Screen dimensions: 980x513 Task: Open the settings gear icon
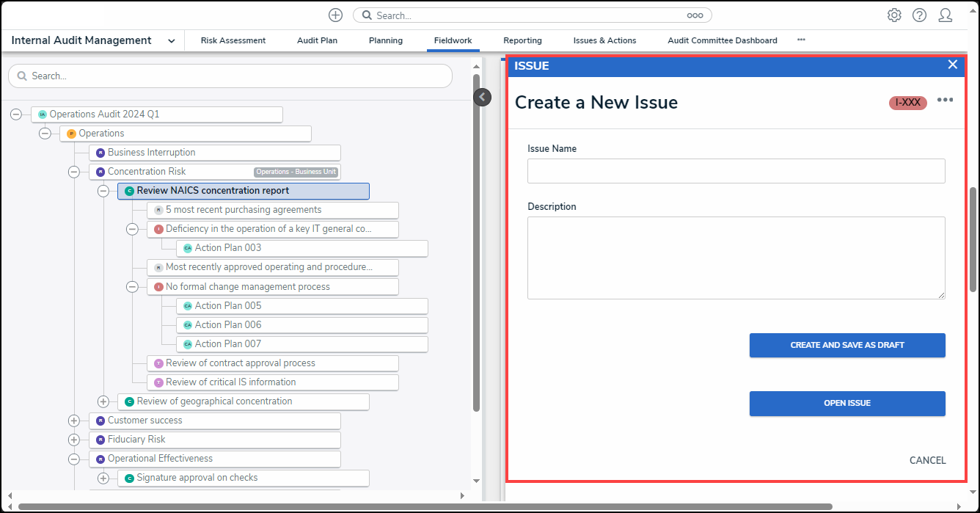click(894, 15)
